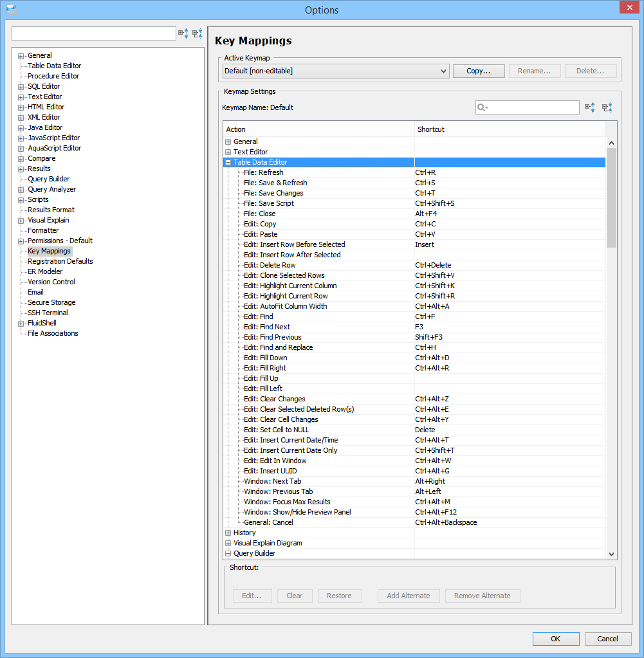
Task: Click expand-all icon beside left search box
Action: coord(183,33)
